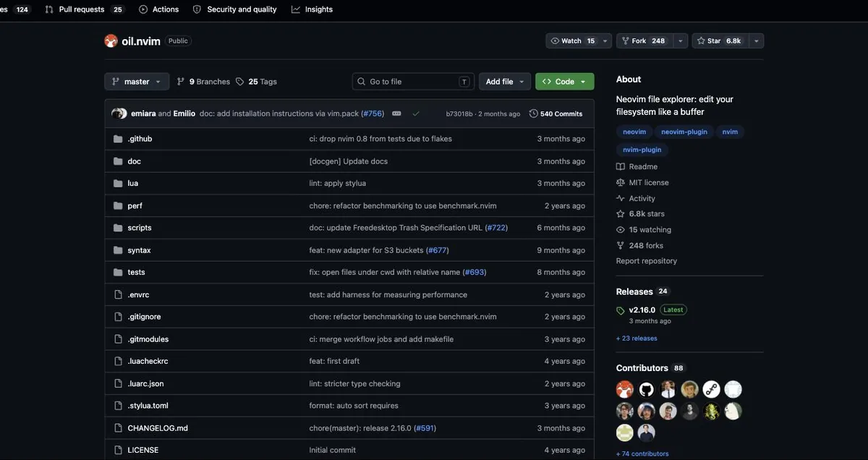Click the doc folder icon
Viewport: 868px width, 460px height.
pos(118,161)
